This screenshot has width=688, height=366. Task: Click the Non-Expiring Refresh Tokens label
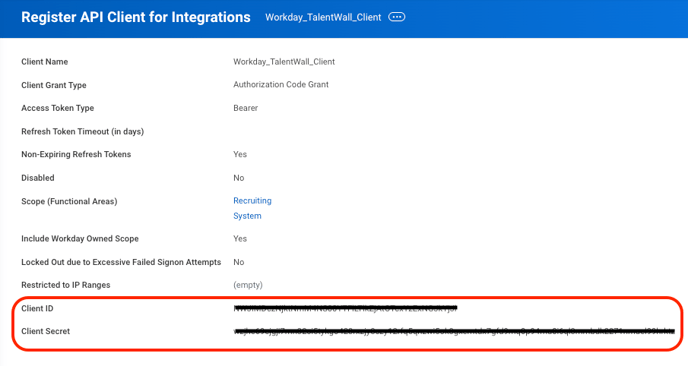76,154
